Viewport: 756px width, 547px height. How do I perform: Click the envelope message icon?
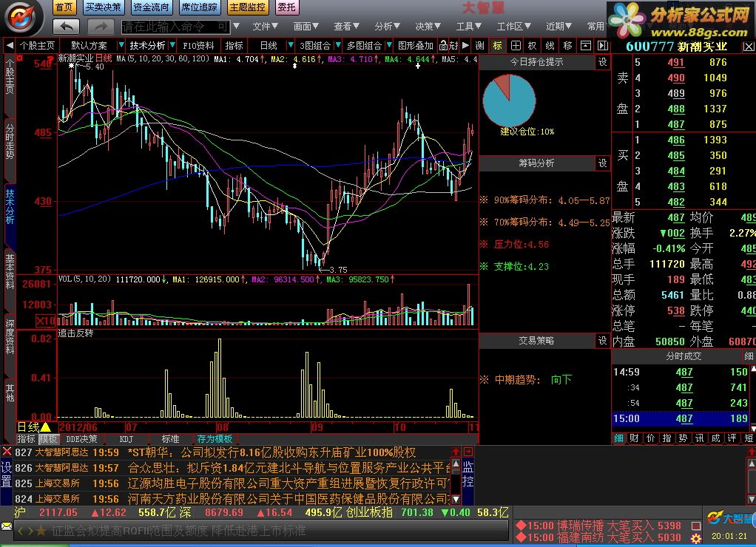click(6, 526)
